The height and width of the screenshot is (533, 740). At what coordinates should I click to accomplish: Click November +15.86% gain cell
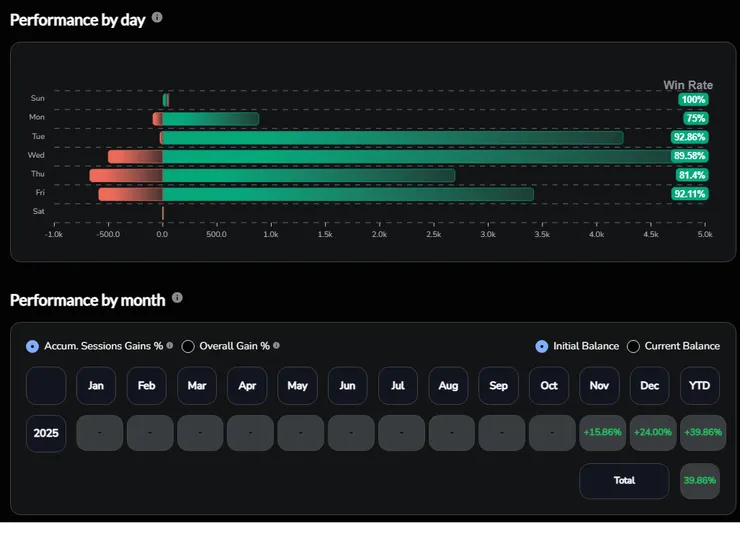[x=602, y=433]
